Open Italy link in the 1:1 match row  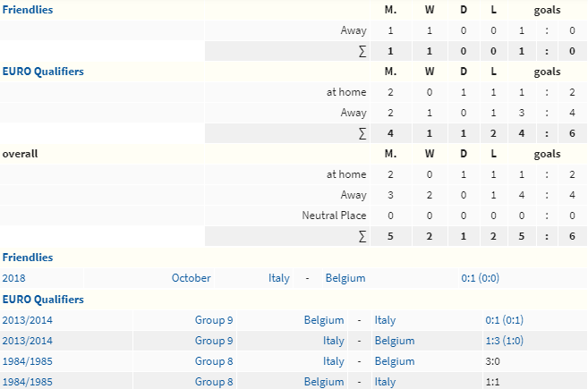click(x=385, y=382)
